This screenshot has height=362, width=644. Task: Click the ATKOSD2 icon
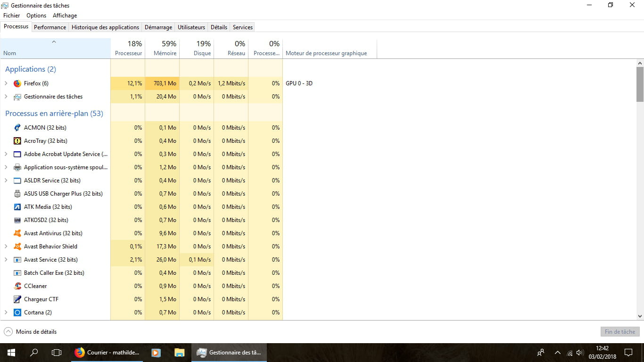(17, 220)
